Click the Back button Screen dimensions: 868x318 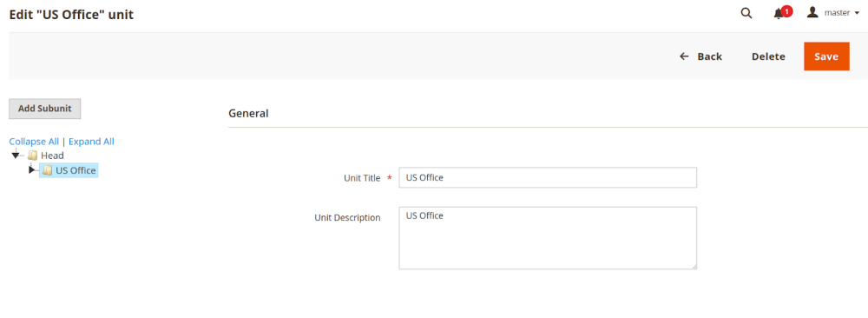700,56
